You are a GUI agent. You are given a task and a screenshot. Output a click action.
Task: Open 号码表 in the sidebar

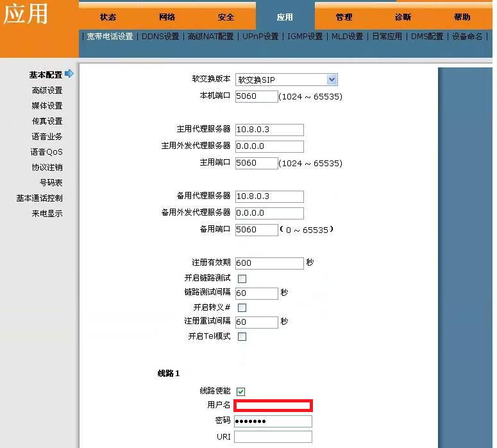point(51,183)
